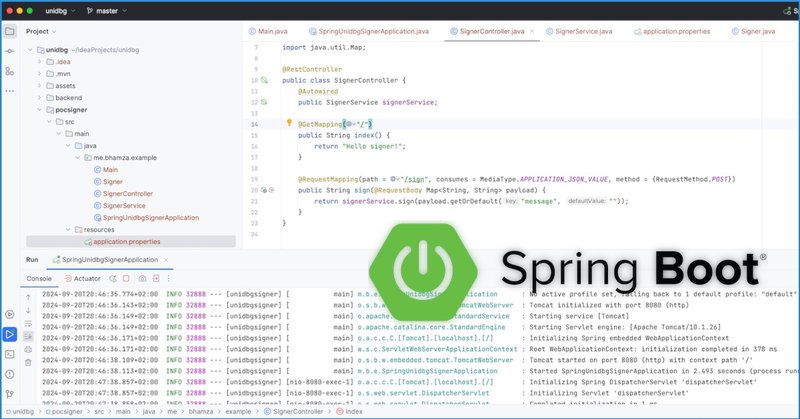This screenshot has height=419, width=800.
Task: Collapse the resources folder
Action: pyautogui.click(x=68, y=230)
